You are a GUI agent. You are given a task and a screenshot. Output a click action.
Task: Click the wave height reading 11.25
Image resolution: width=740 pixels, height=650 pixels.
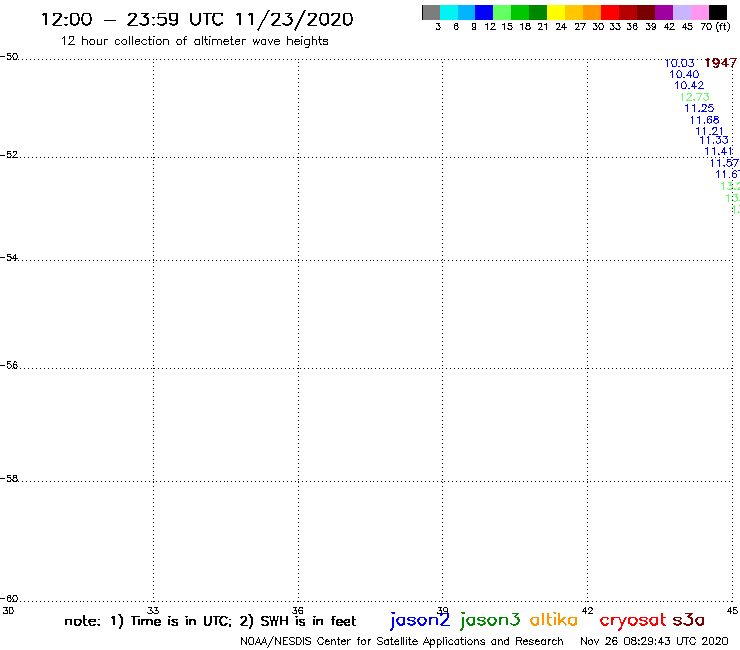click(x=699, y=108)
